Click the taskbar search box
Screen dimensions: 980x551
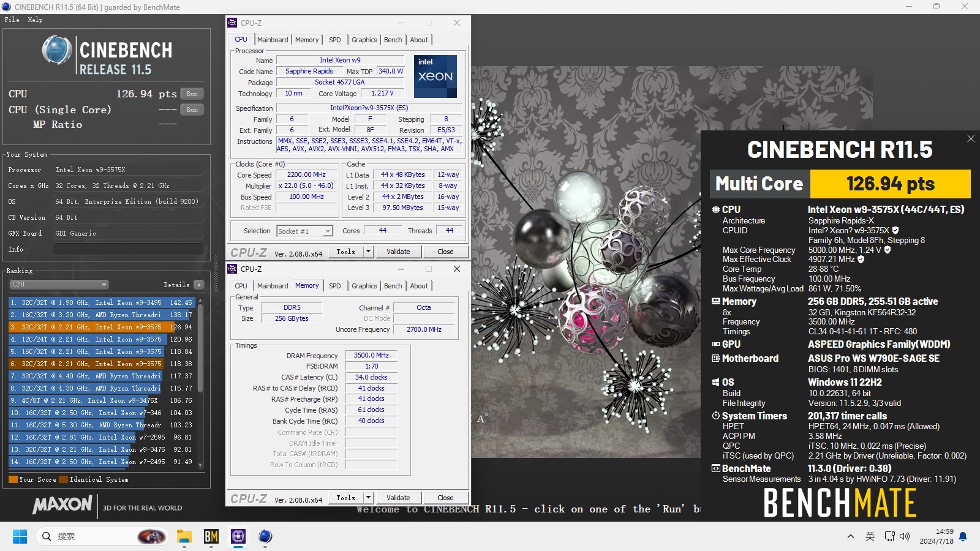point(102,536)
